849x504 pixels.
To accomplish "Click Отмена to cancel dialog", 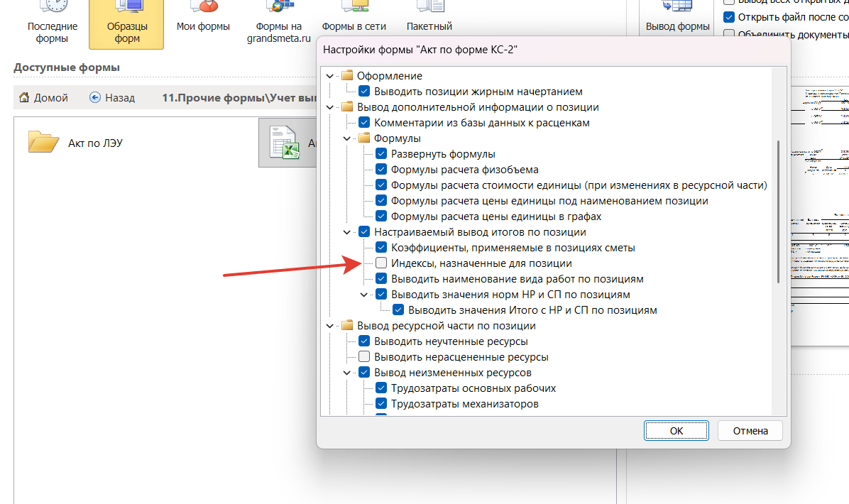I will click(x=750, y=431).
